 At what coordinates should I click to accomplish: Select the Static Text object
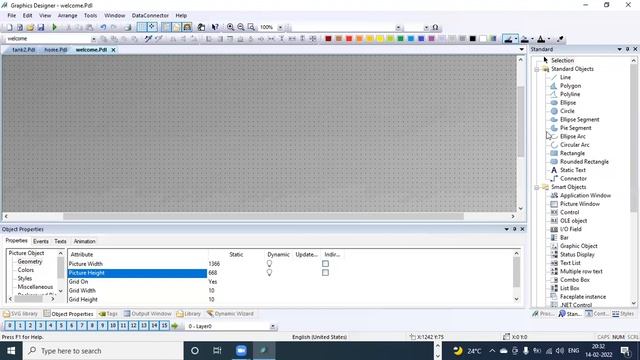[573, 170]
